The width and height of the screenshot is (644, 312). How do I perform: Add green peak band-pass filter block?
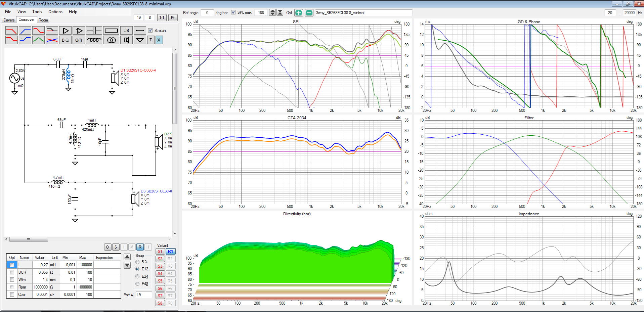[38, 40]
